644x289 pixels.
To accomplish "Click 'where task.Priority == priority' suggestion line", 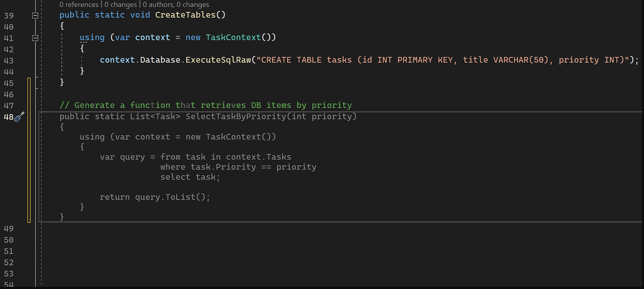I will point(238,167).
